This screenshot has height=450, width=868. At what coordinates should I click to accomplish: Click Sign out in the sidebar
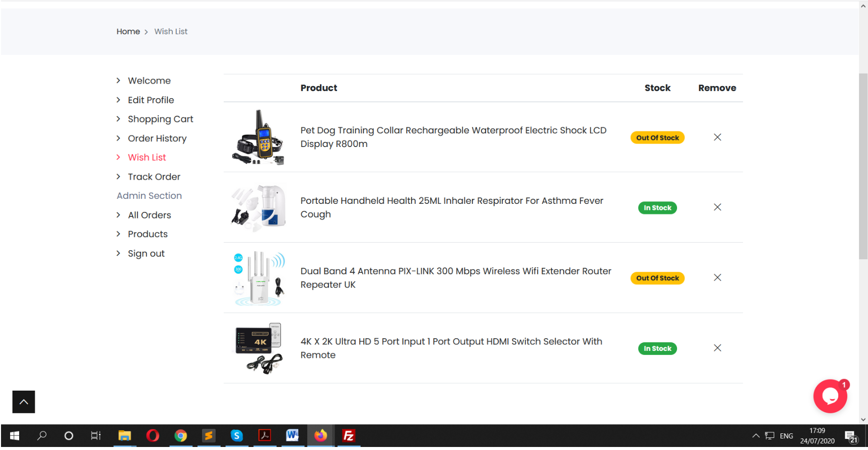[146, 254]
